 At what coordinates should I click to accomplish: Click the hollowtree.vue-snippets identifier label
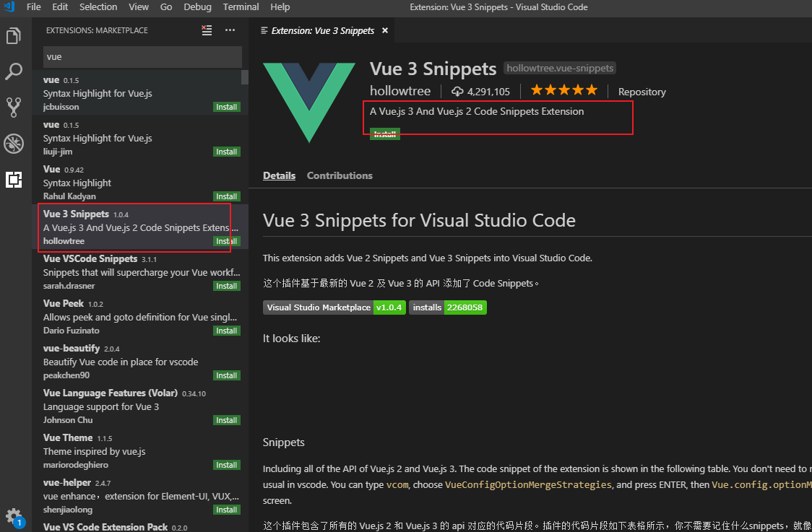click(x=560, y=69)
